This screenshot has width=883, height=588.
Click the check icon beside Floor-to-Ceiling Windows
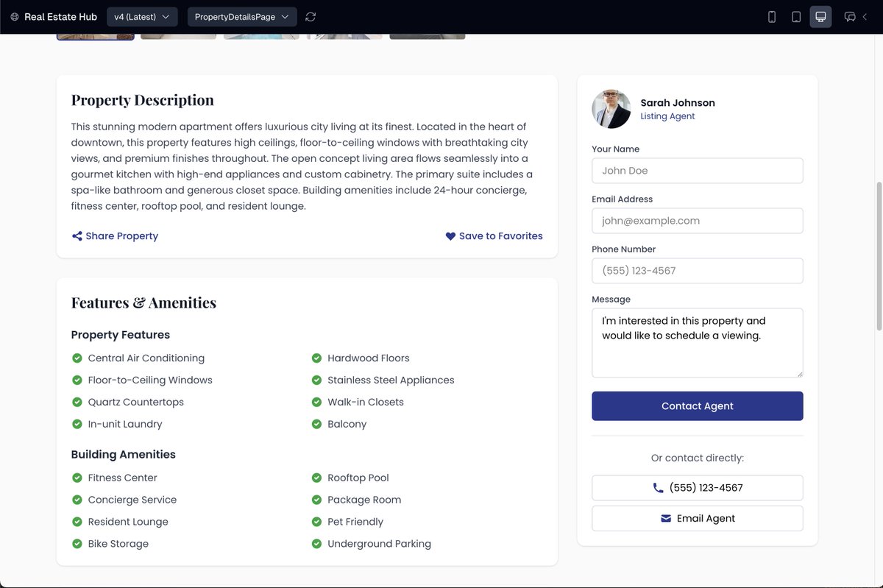tap(77, 380)
